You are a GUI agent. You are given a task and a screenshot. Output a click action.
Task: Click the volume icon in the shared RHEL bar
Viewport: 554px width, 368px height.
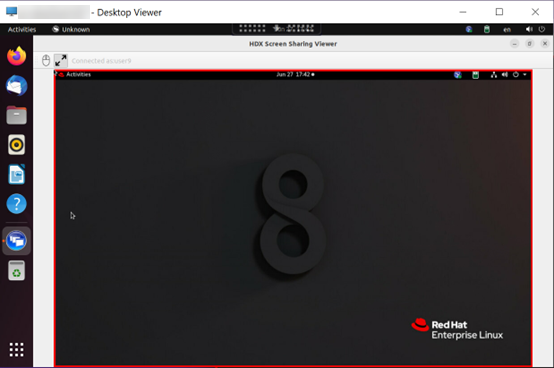(505, 75)
